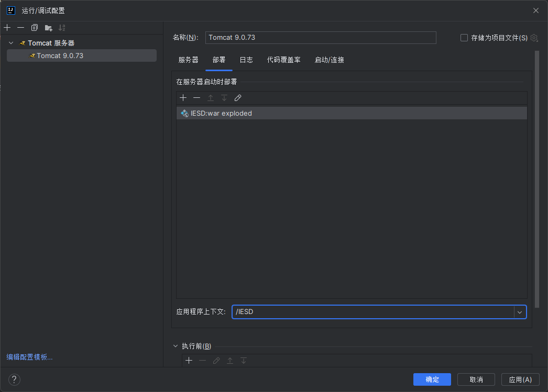Click into the /IESD context field
This screenshot has width=548, height=392.
pos(372,312)
